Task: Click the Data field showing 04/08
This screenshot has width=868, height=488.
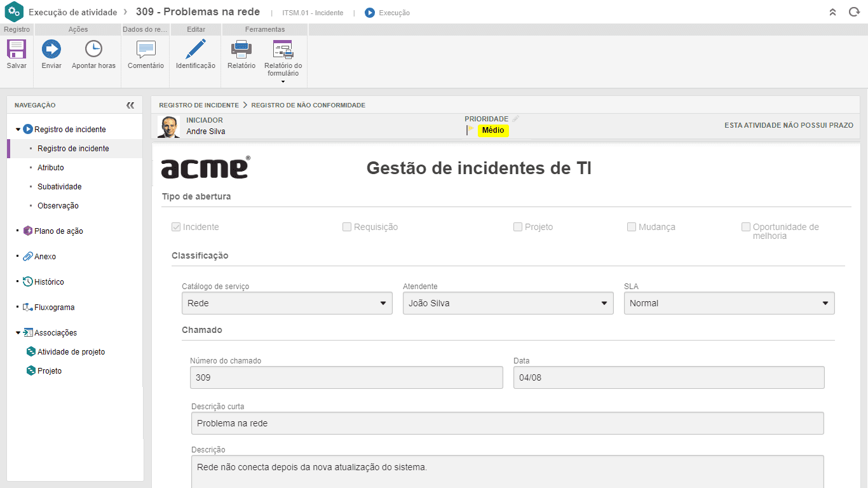Action: coord(669,377)
